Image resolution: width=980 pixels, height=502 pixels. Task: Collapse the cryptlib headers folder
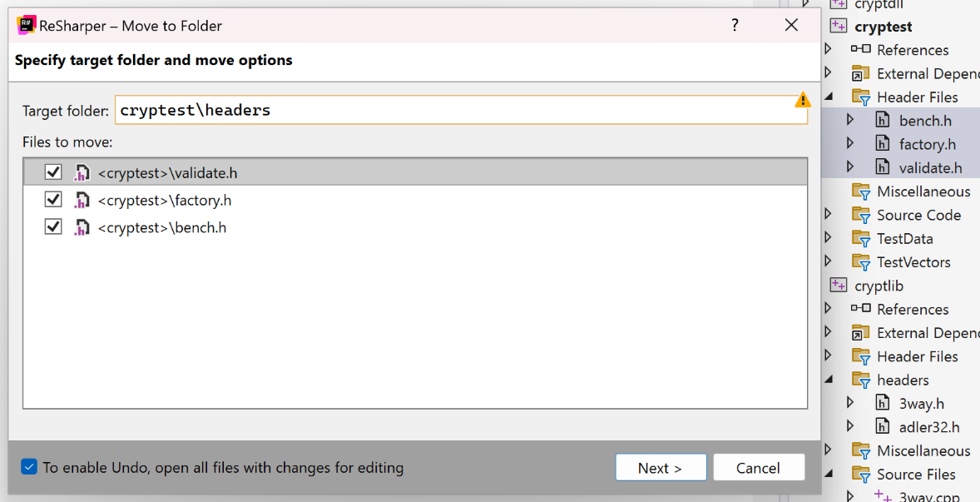click(829, 380)
